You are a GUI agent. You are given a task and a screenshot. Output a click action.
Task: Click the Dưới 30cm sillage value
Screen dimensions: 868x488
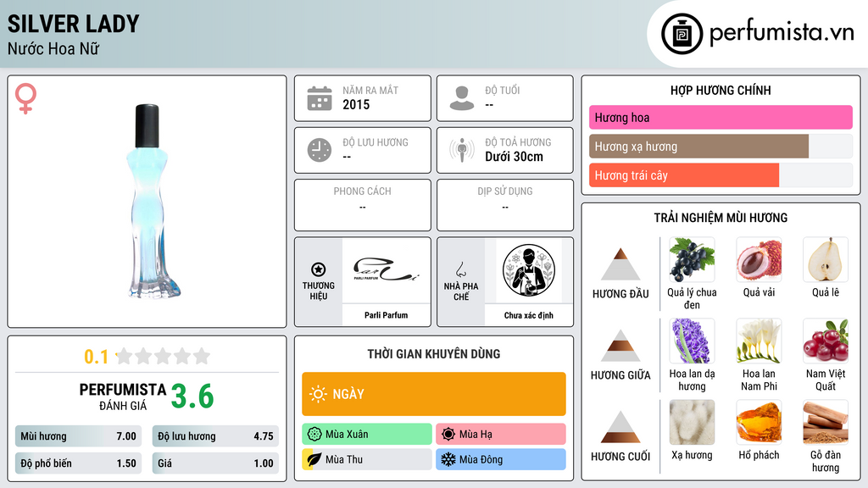514,157
